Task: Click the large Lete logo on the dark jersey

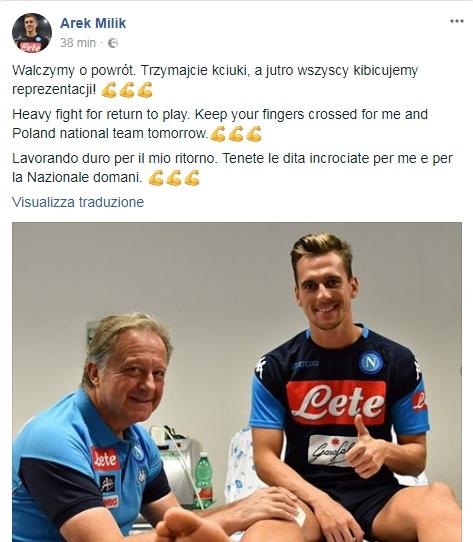Action: (336, 402)
